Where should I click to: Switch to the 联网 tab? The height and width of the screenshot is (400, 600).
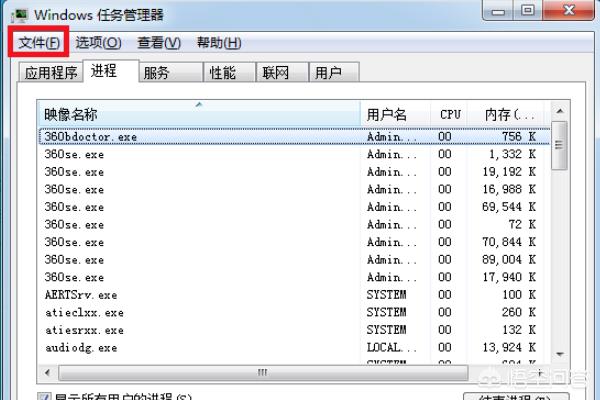pyautogui.click(x=276, y=72)
